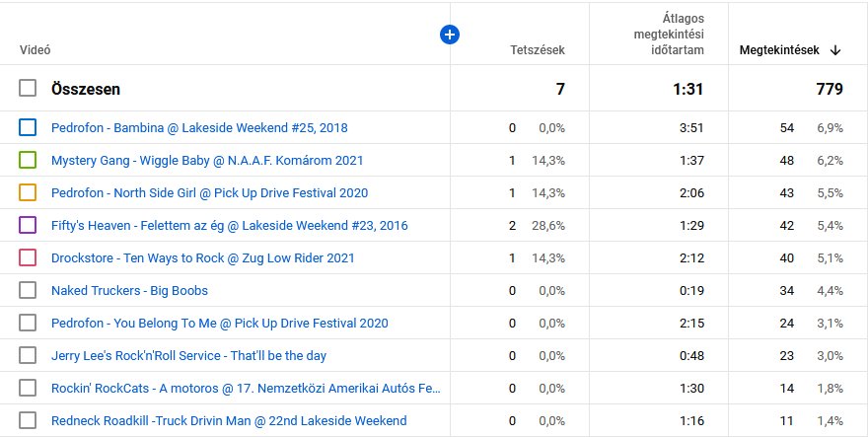Toggle the orange Pedrofon North Side Girl checkbox

[28, 192]
